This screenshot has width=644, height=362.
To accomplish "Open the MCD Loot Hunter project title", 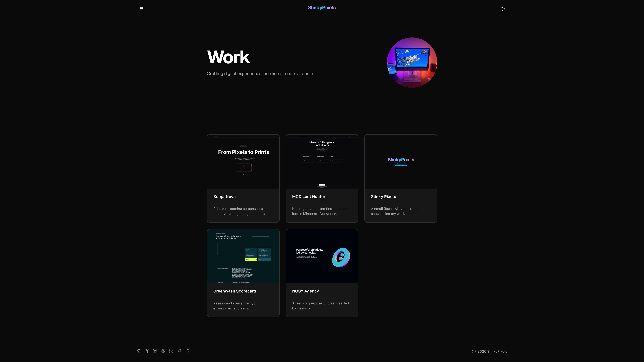I will [309, 197].
